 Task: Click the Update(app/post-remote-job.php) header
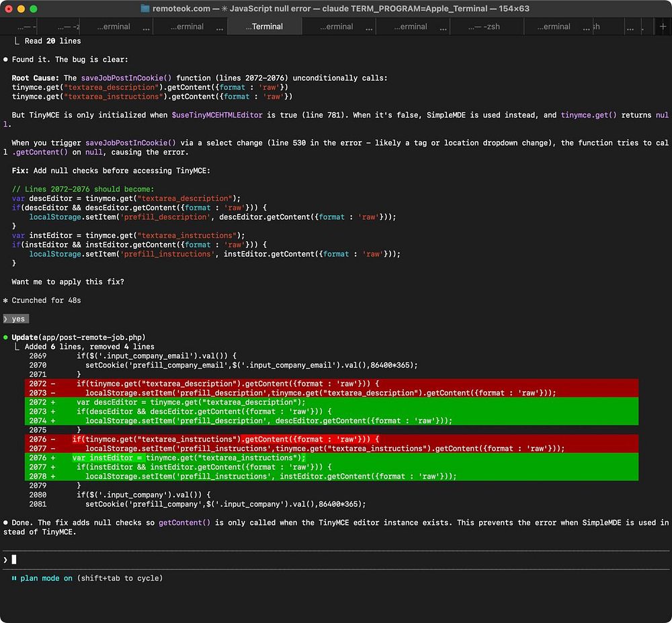coord(79,337)
